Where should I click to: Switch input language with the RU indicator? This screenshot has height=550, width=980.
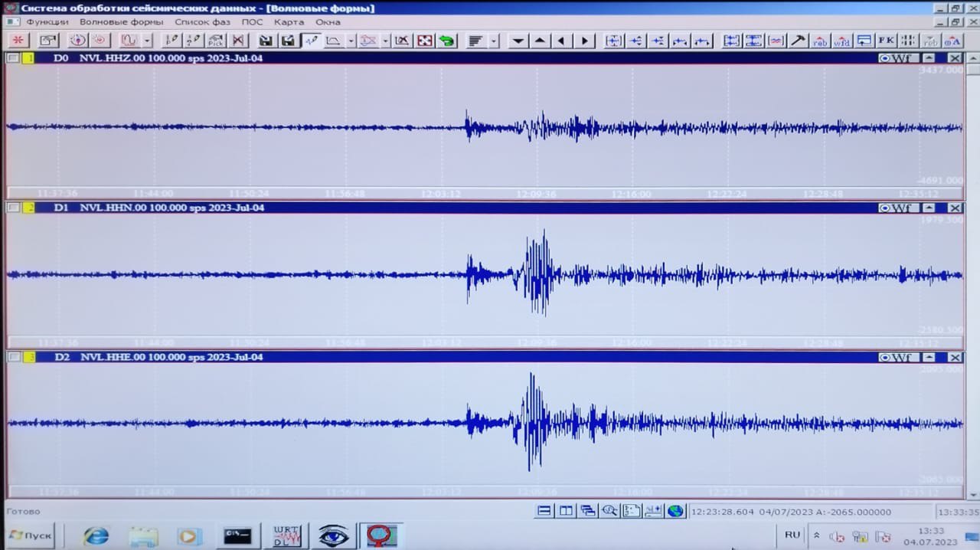(792, 535)
